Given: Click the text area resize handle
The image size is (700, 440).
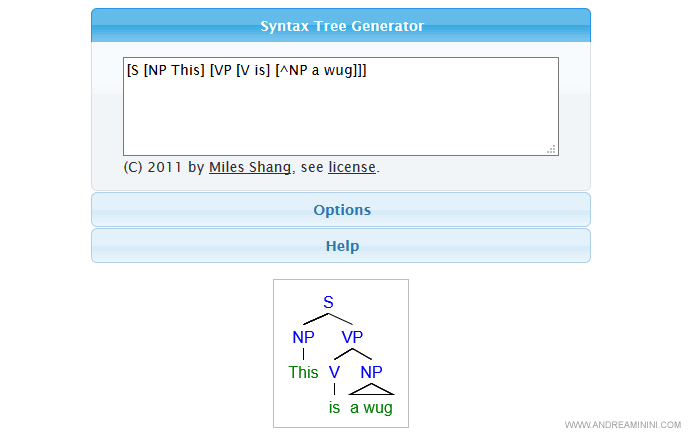Looking at the screenshot, I should 551,149.
